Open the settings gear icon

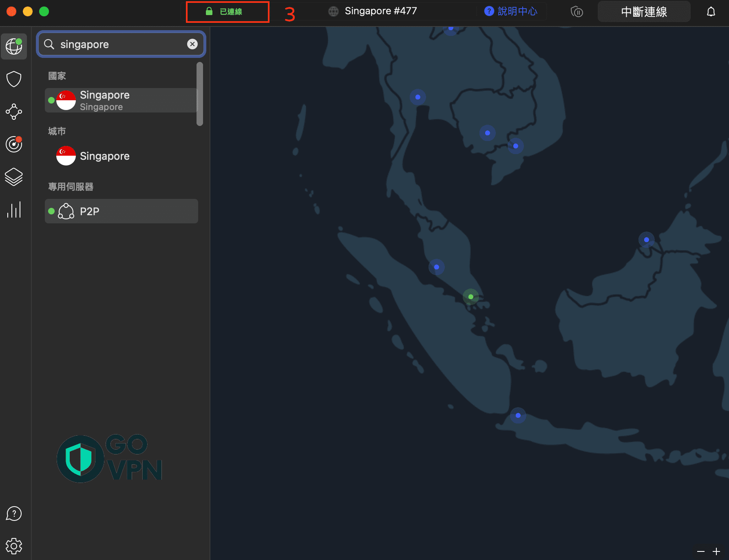(14, 546)
